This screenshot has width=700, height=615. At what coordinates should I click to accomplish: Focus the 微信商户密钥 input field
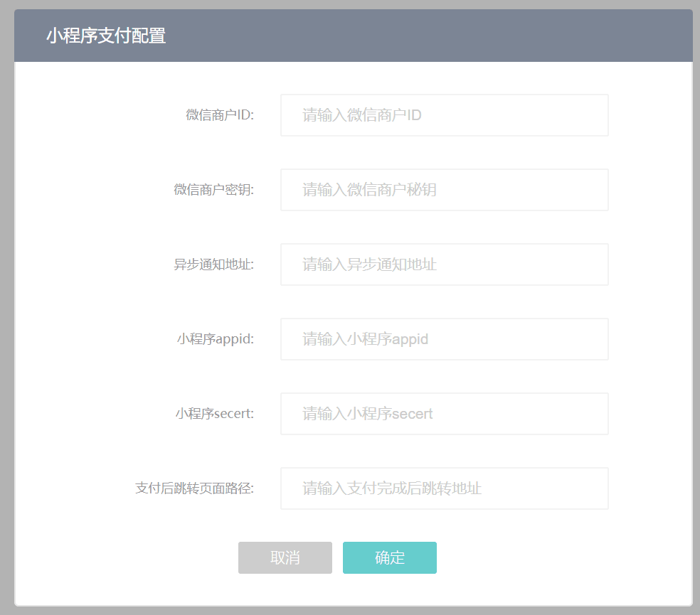pyautogui.click(x=444, y=190)
